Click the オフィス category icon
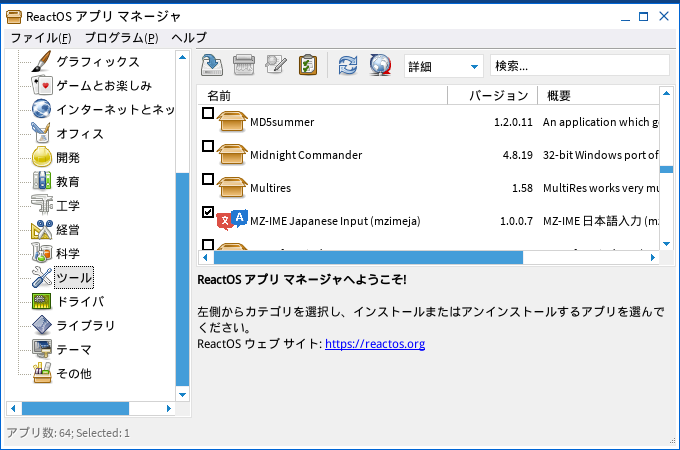Screen dimensions: 680x450 [x=42, y=133]
